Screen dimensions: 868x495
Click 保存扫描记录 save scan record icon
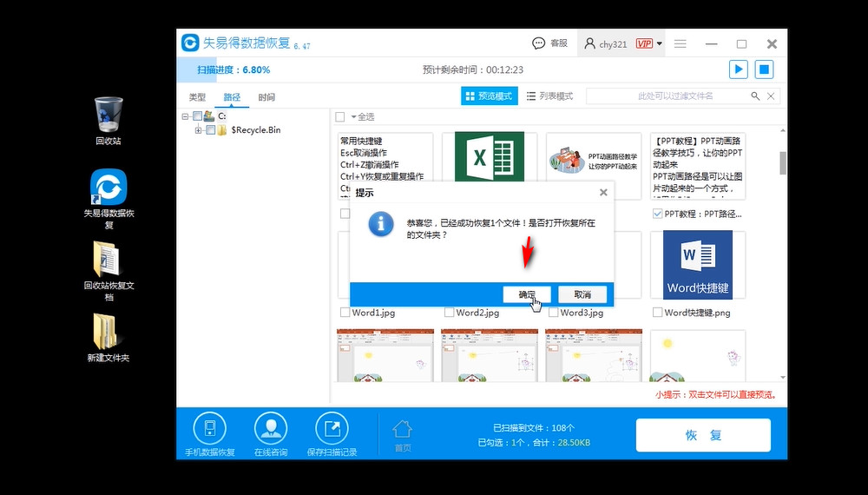tap(332, 428)
